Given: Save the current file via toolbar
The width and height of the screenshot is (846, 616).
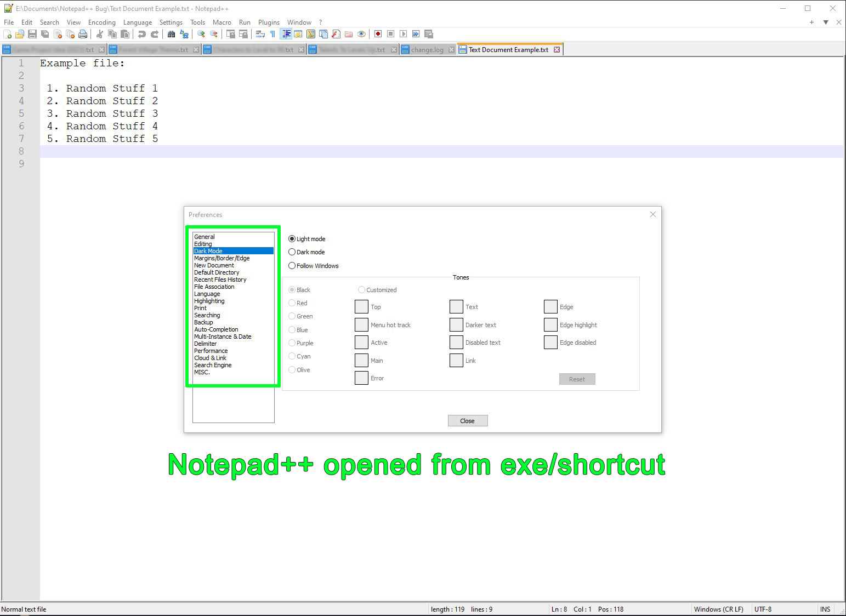Looking at the screenshot, I should (x=32, y=34).
